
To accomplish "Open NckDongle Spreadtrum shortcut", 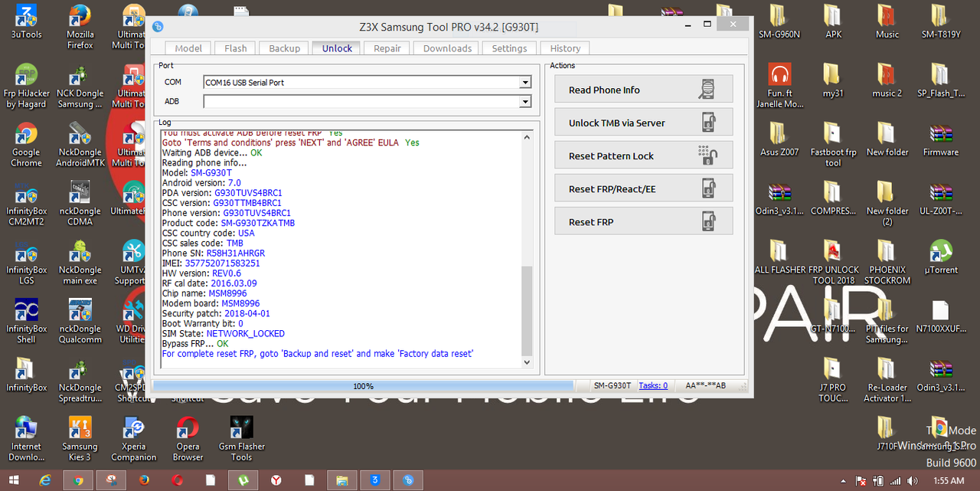I will coord(80,381).
